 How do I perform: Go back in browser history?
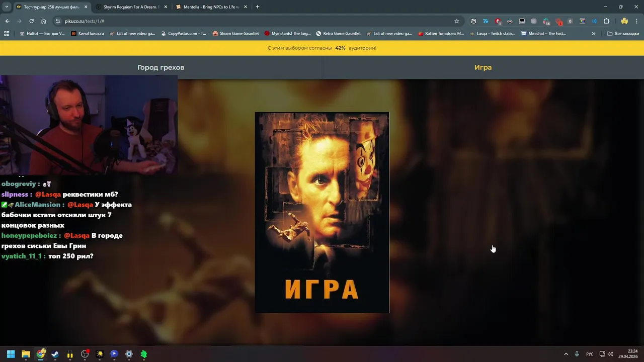(7, 21)
